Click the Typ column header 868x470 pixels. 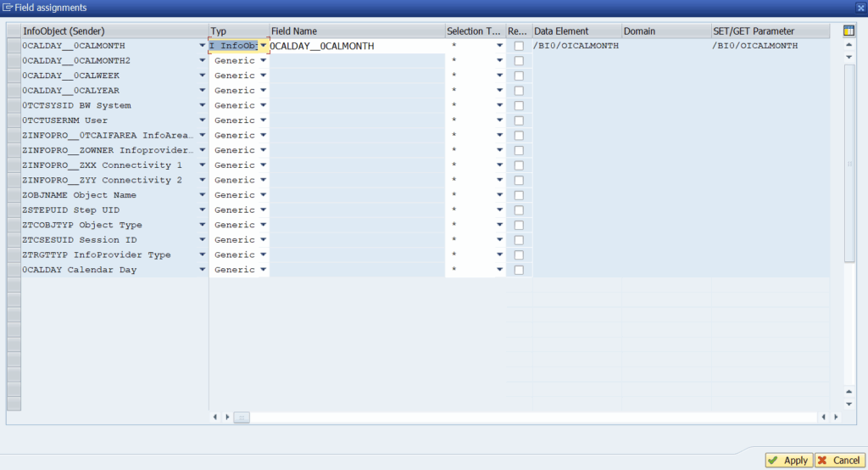[239, 31]
